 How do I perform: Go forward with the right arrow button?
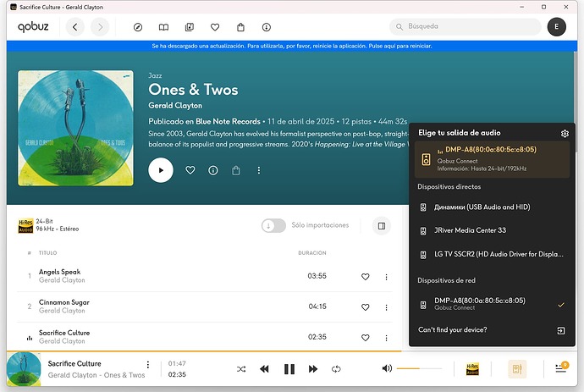coord(100,27)
